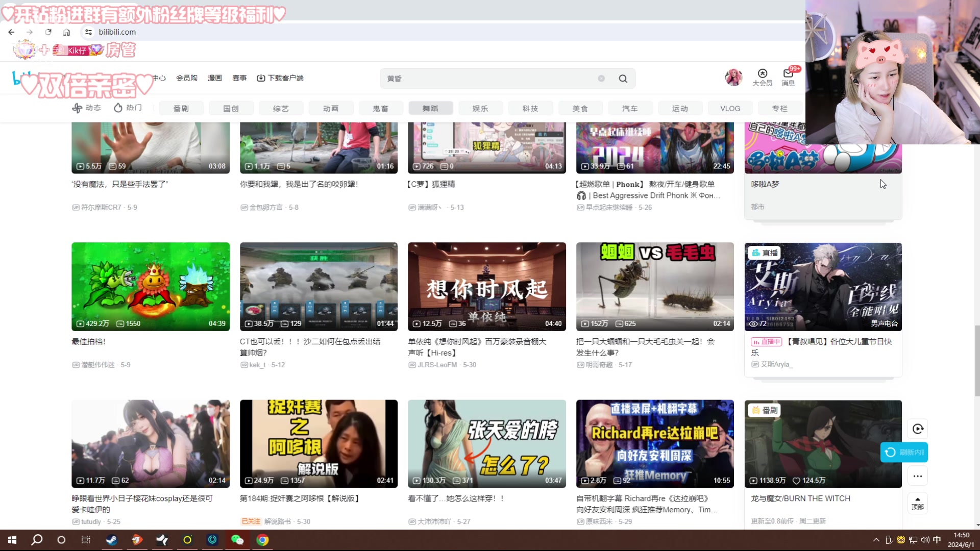Viewport: 980px width, 551px height.
Task: Select the VLOG category tab
Action: tap(730, 108)
